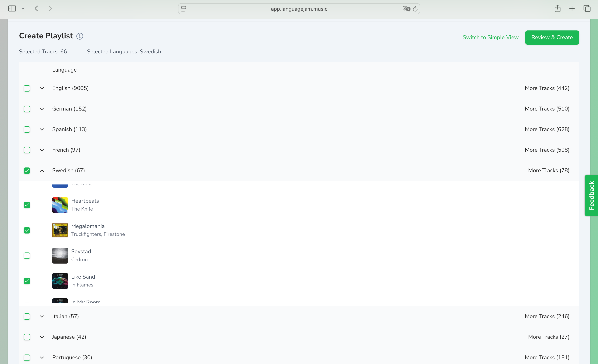Screen dimensions: 598x364
Task: Expand the Italian language row
Action: (x=42, y=317)
